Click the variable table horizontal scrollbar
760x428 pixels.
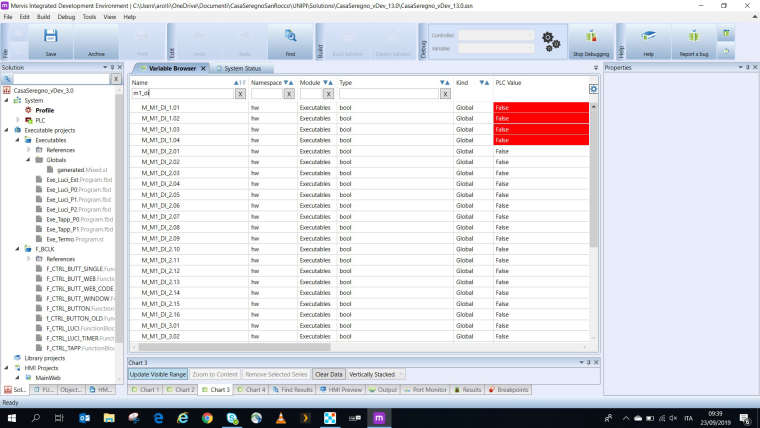click(x=235, y=347)
